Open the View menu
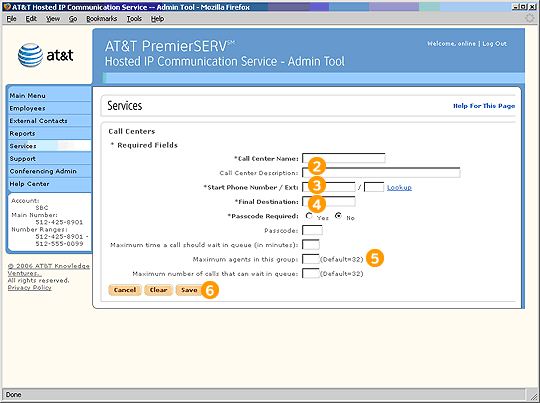The width and height of the screenshot is (540, 403). point(53,19)
